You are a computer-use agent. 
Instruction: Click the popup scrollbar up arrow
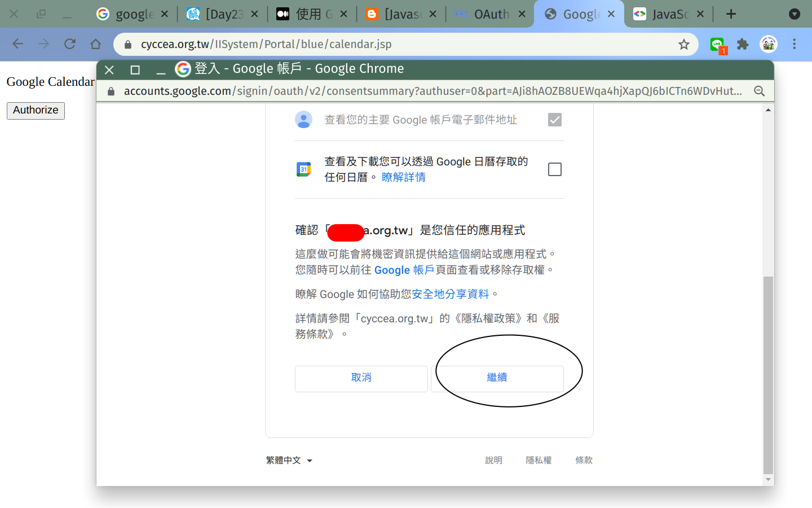(x=768, y=110)
